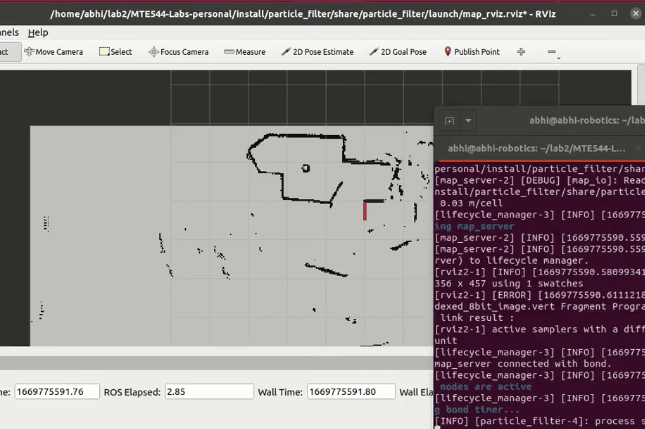Maximize the RViz window

614,14
